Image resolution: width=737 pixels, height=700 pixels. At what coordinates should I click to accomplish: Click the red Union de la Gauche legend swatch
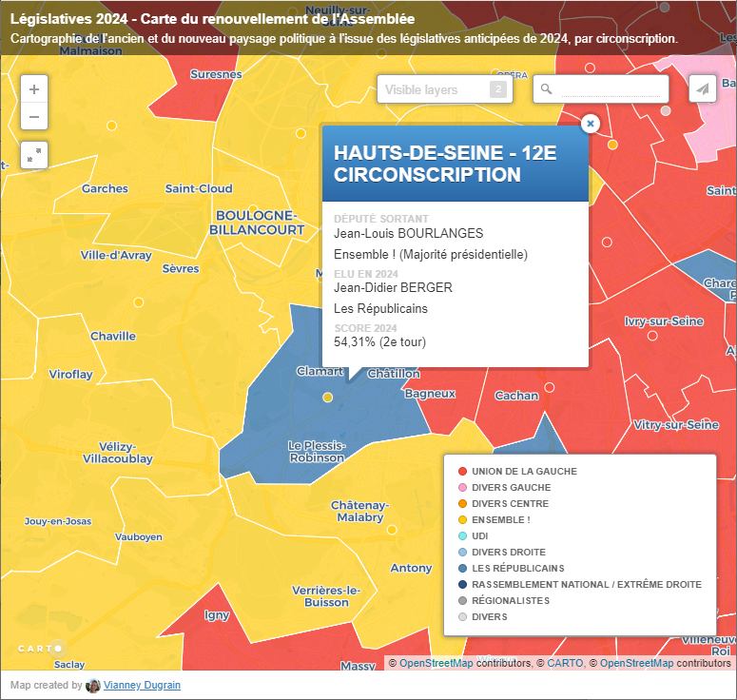coord(462,472)
